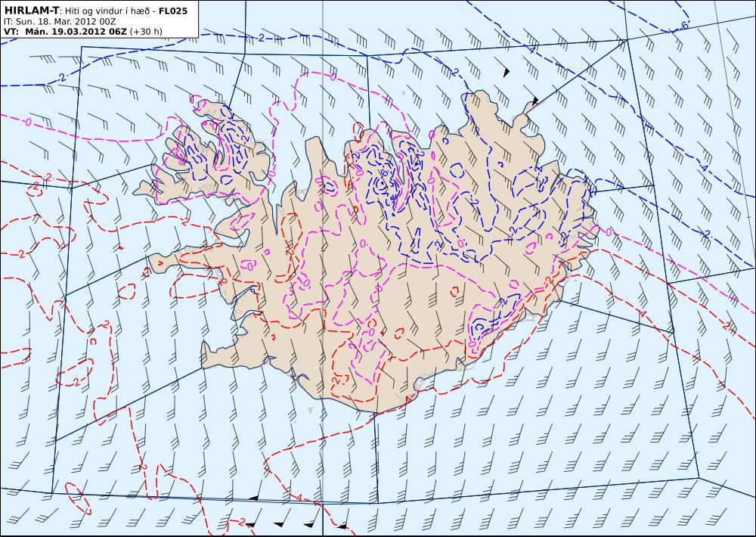
Task: Select the FL025 flight level label
Action: point(173,11)
